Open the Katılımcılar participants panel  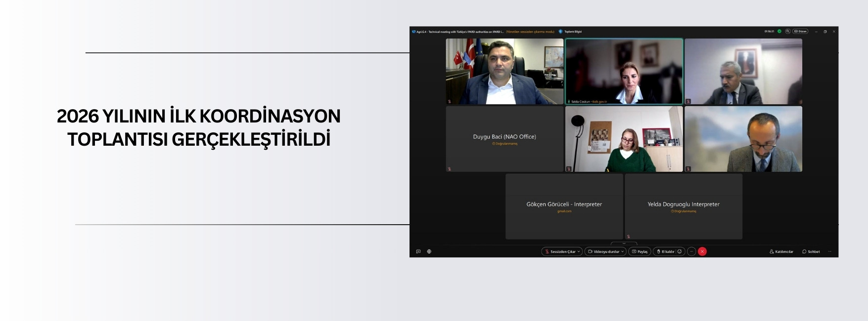pyautogui.click(x=781, y=251)
